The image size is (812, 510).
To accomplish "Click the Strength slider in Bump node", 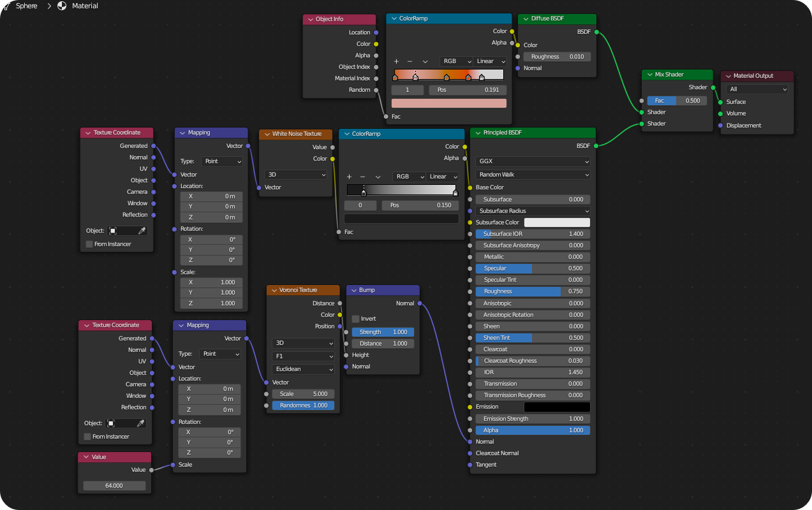I will [x=383, y=332].
